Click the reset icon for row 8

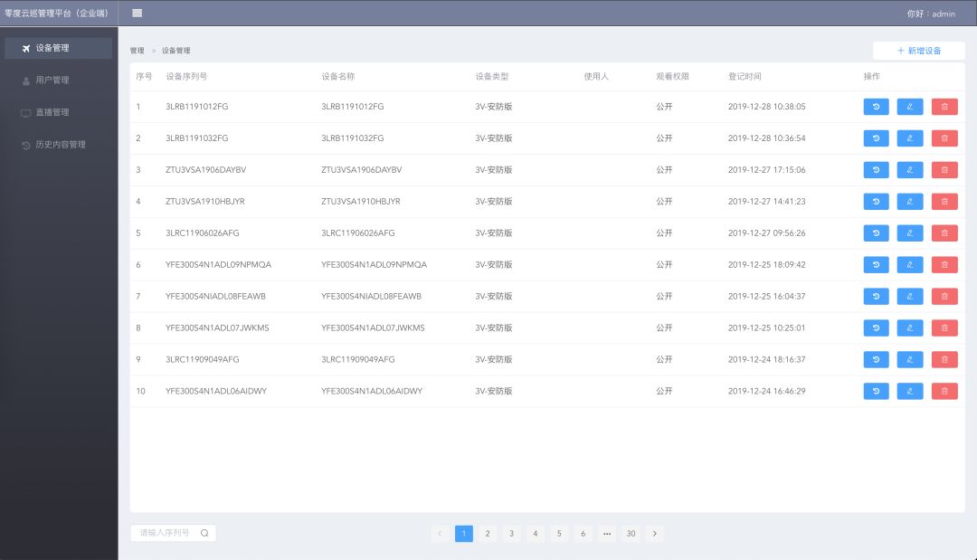[x=876, y=327]
